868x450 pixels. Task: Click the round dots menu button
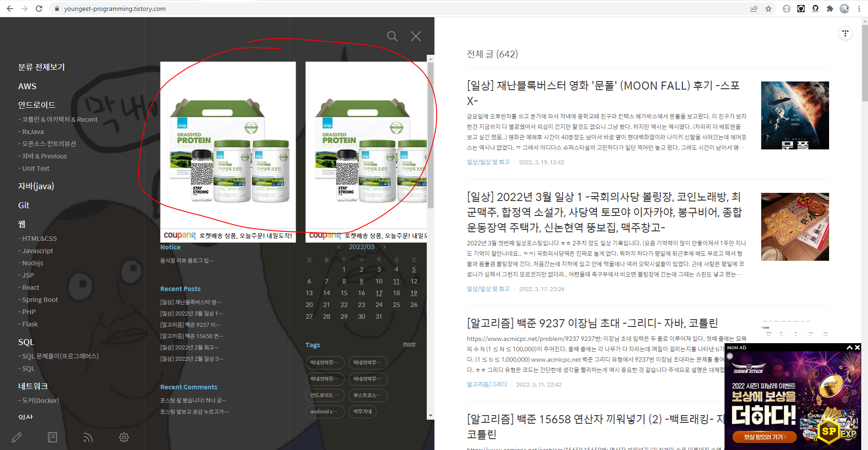[845, 33]
